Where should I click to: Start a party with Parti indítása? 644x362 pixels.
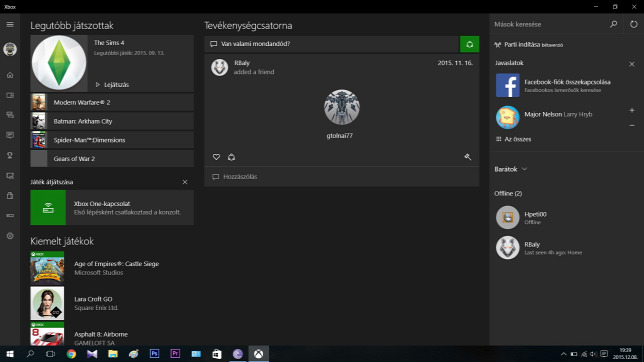coord(529,45)
